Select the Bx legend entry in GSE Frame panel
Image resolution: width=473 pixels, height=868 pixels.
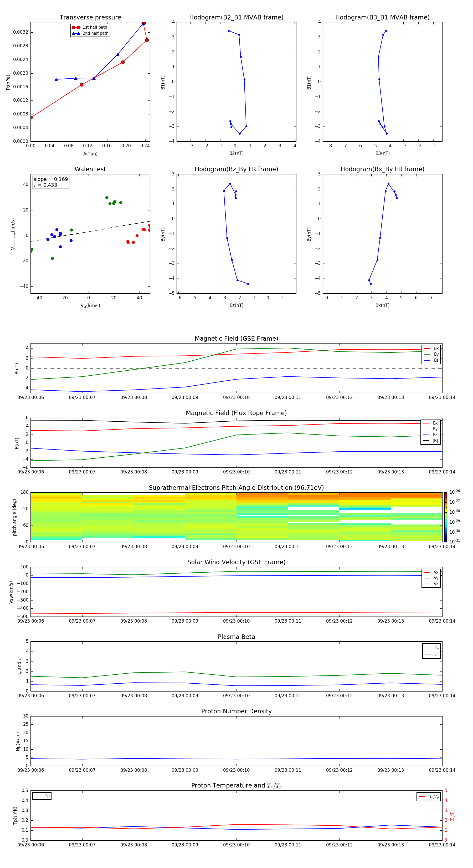[x=431, y=349]
